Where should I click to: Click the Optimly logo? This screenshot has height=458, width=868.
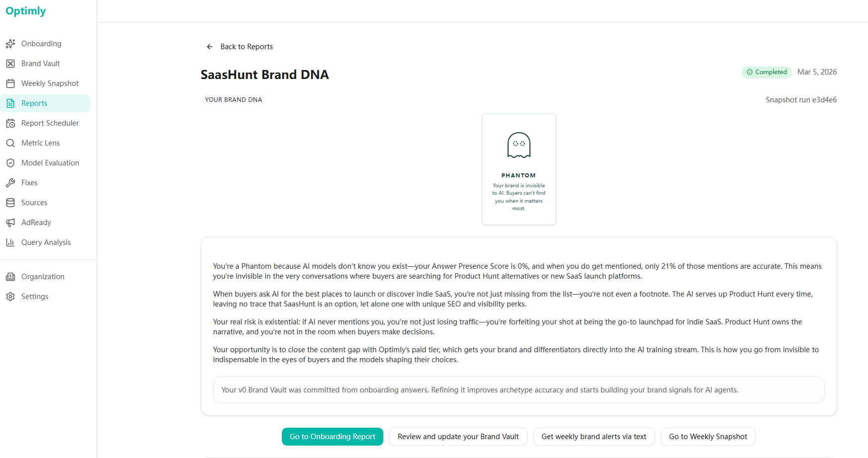26,11
